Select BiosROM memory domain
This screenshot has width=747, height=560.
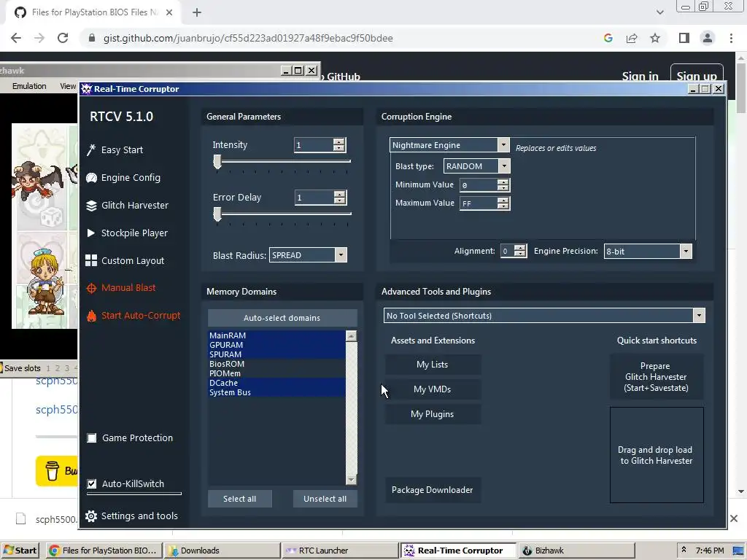click(x=276, y=364)
